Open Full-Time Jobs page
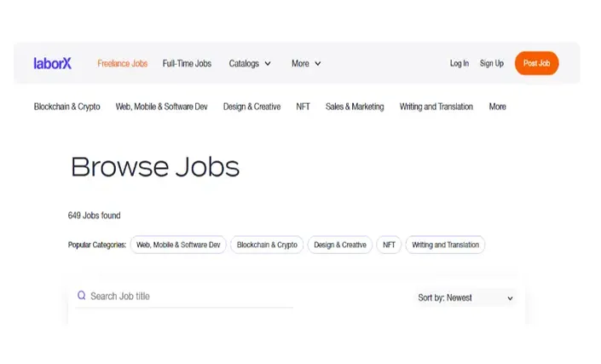Image resolution: width=601 pixels, height=364 pixels. point(187,63)
